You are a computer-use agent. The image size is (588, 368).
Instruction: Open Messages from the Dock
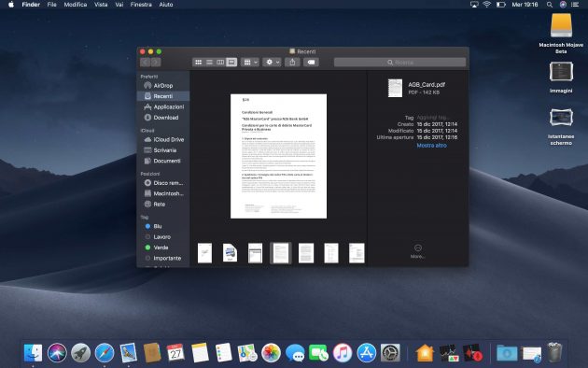pyautogui.click(x=295, y=353)
